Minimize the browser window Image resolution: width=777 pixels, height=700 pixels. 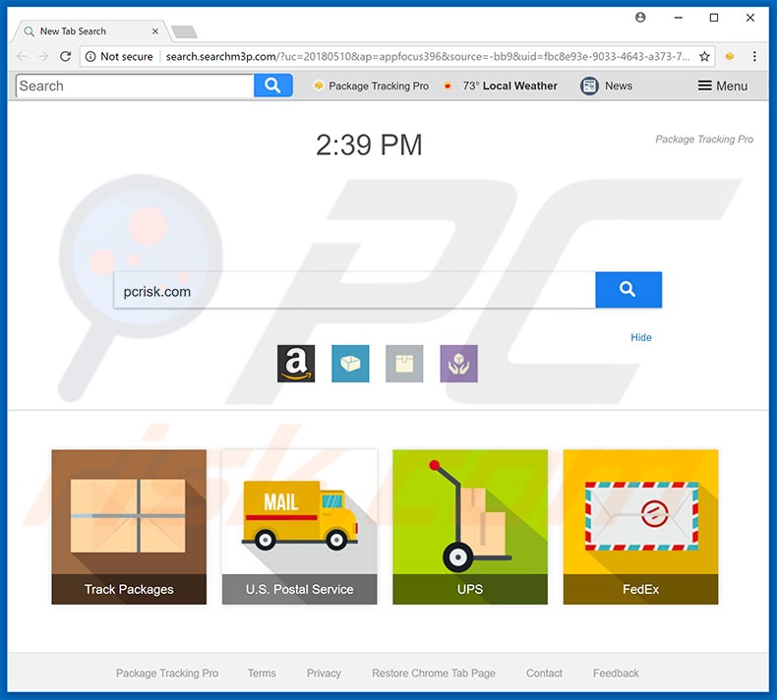click(679, 18)
